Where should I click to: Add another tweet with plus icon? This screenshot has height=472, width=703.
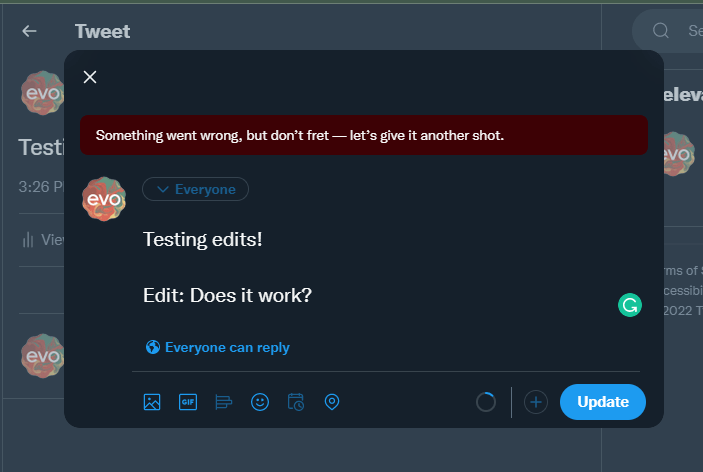click(536, 402)
